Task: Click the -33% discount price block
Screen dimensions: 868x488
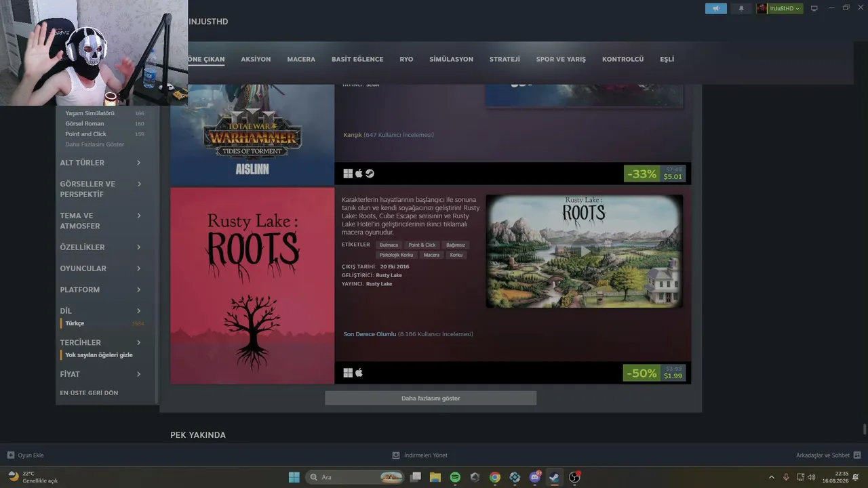Action: click(654, 174)
